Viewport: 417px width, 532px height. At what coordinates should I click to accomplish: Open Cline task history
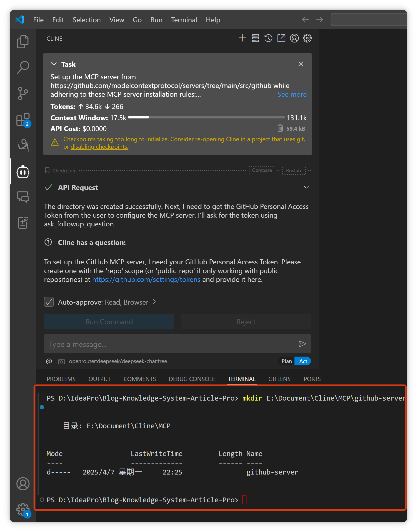pos(268,38)
